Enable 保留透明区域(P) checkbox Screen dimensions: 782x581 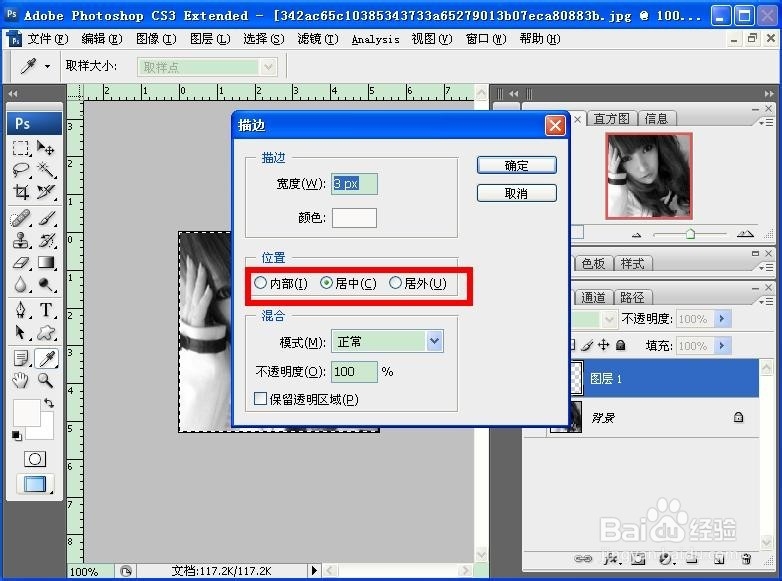click(x=260, y=398)
